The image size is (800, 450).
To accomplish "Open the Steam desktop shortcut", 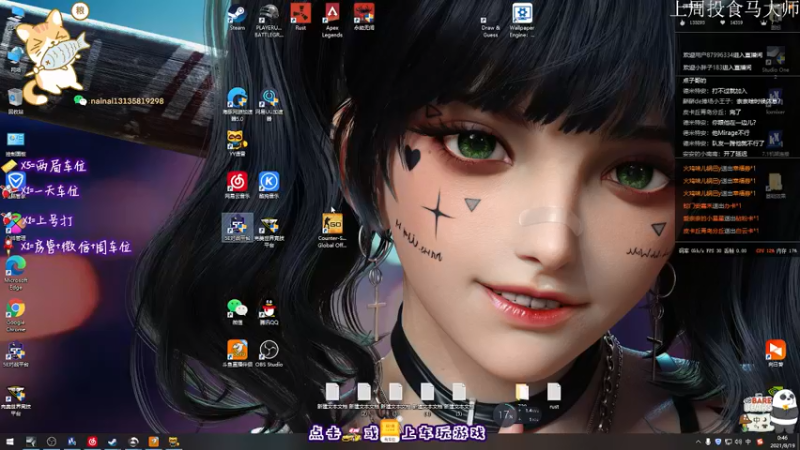I will tap(237, 17).
